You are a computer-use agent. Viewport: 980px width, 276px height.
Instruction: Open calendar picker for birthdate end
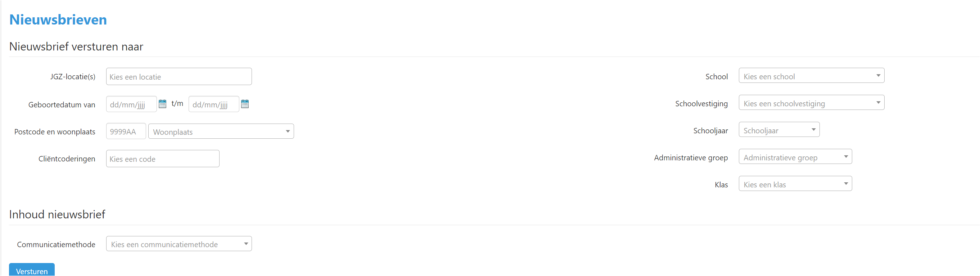point(245,104)
